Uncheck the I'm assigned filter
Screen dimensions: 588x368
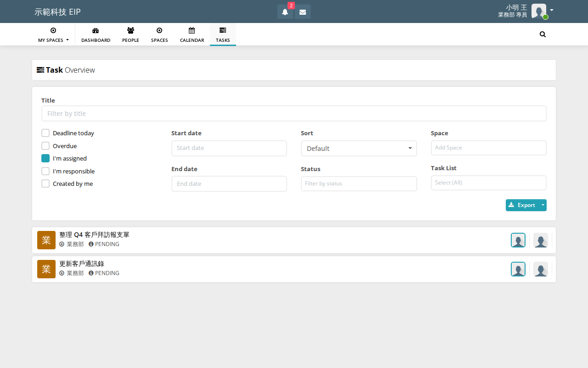(45, 158)
